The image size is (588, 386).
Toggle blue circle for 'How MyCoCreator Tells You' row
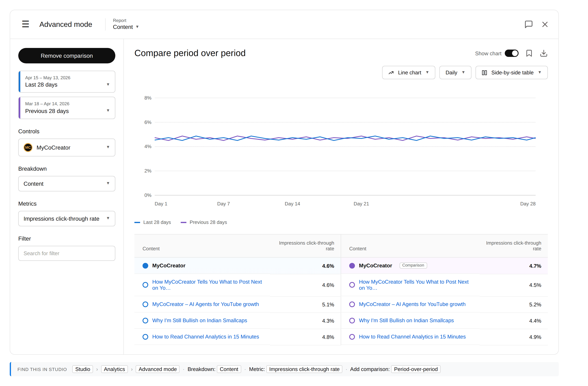[x=145, y=285]
